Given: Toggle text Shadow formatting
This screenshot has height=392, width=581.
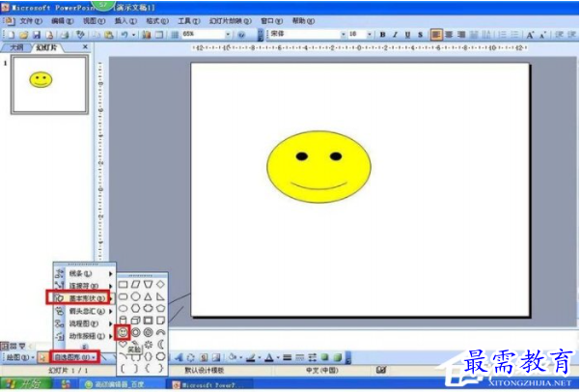Looking at the screenshot, I should tap(420, 35).
